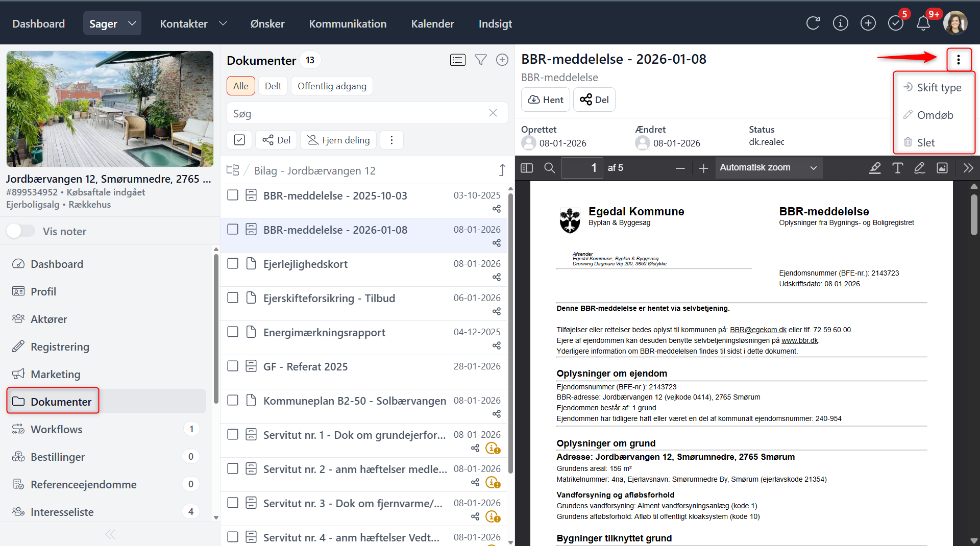Click the refresh icon in top bar
980x546 pixels.
(813, 23)
